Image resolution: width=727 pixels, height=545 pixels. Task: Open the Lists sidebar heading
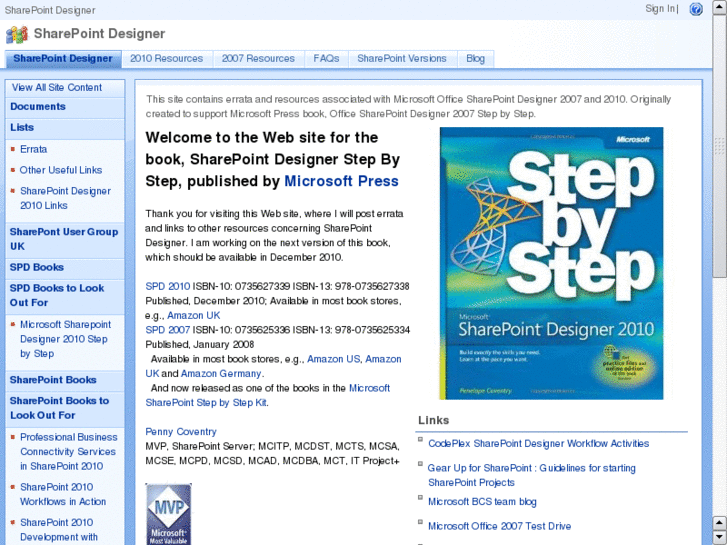[x=22, y=128]
